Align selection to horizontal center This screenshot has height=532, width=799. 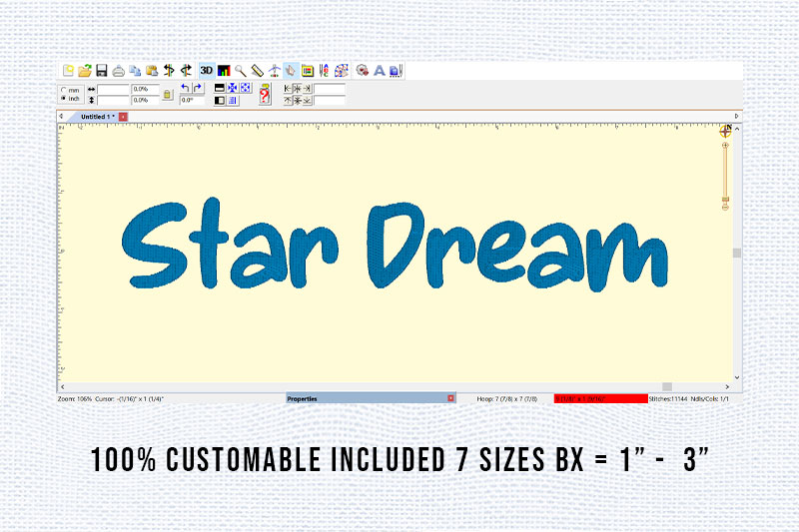[298, 89]
